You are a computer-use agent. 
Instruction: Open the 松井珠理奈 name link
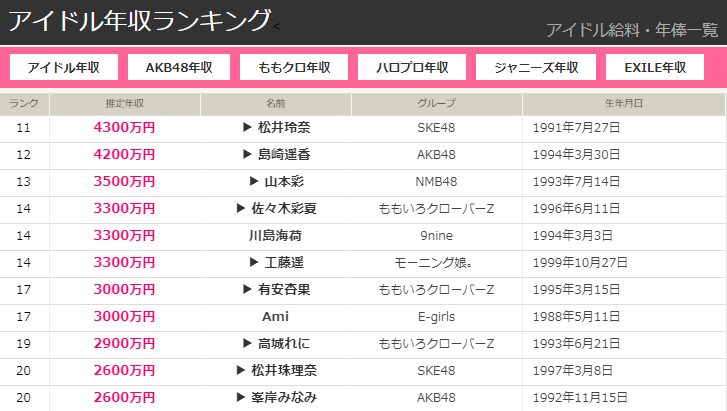[x=284, y=370]
